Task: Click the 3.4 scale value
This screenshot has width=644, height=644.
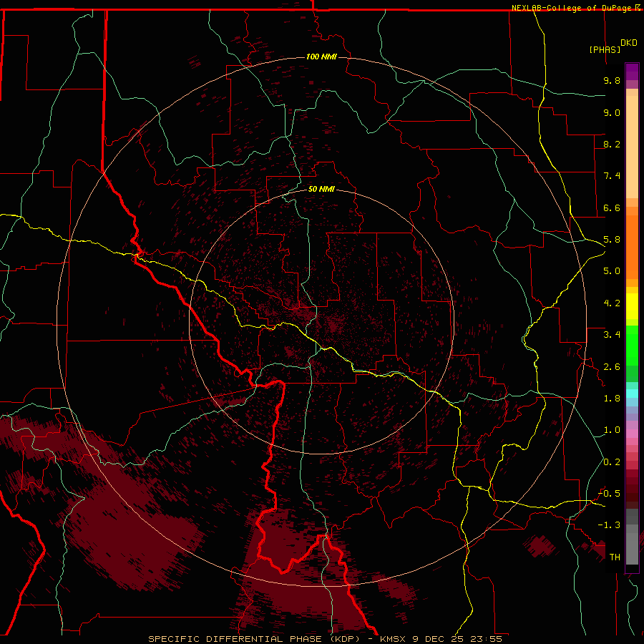Action: click(612, 335)
